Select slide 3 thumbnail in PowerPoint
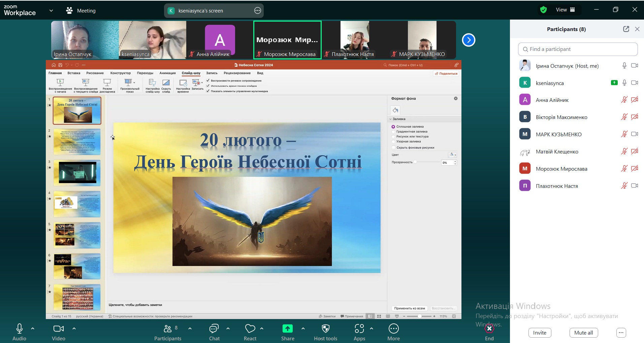The width and height of the screenshot is (644, 343). click(x=77, y=173)
